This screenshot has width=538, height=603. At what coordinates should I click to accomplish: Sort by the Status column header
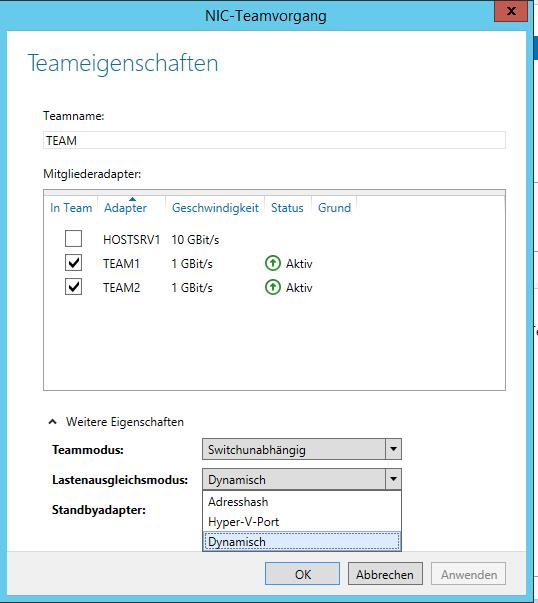pyautogui.click(x=287, y=208)
